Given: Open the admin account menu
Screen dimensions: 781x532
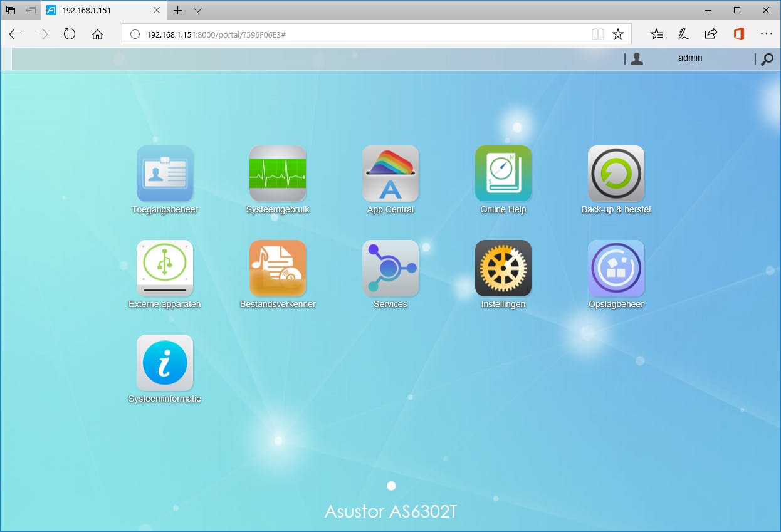Looking at the screenshot, I should click(x=690, y=58).
